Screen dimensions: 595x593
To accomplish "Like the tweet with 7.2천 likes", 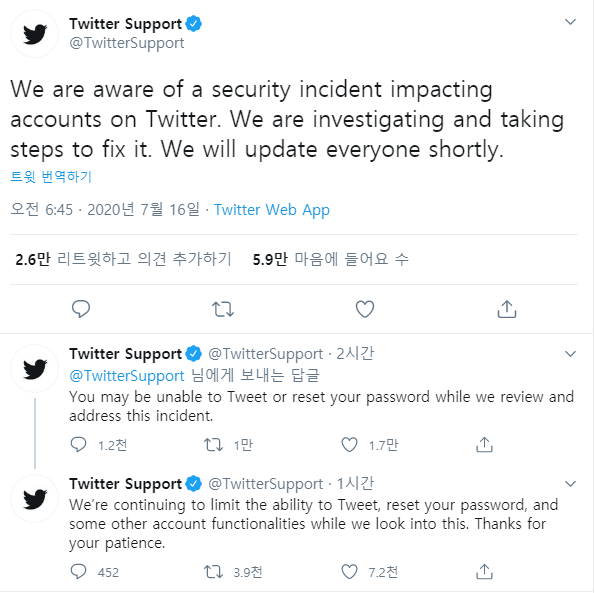I will (349, 572).
